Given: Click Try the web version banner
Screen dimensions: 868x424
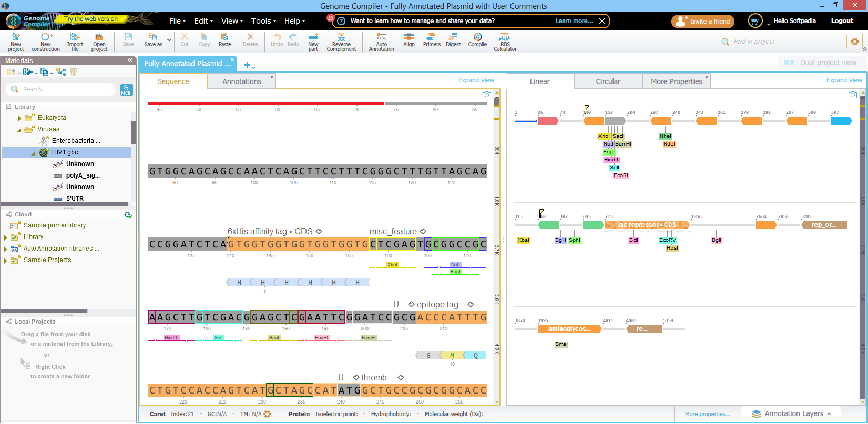Looking at the screenshot, I should click(91, 19).
